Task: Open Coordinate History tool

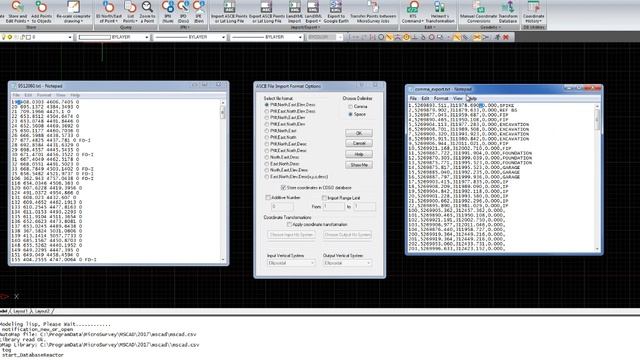Action: 533,12
